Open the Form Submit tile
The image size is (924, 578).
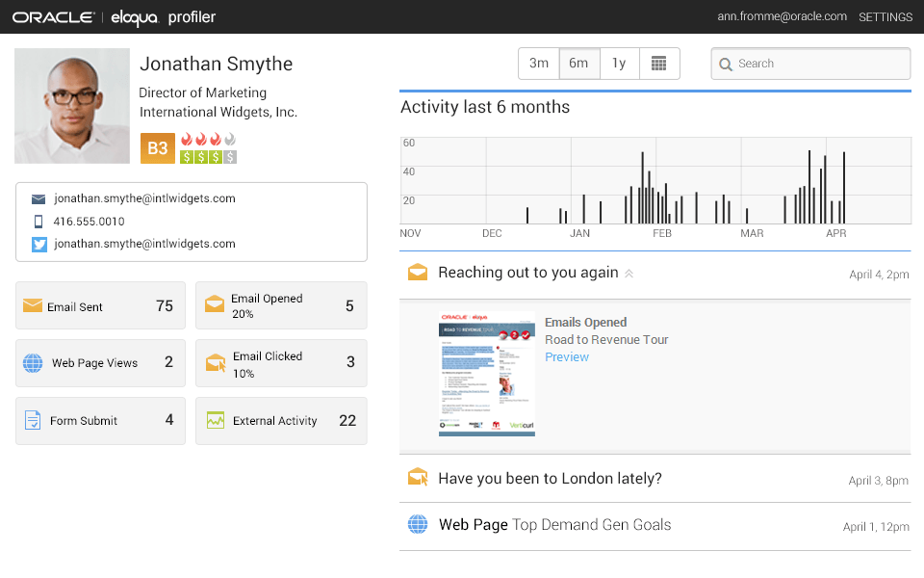coord(101,421)
